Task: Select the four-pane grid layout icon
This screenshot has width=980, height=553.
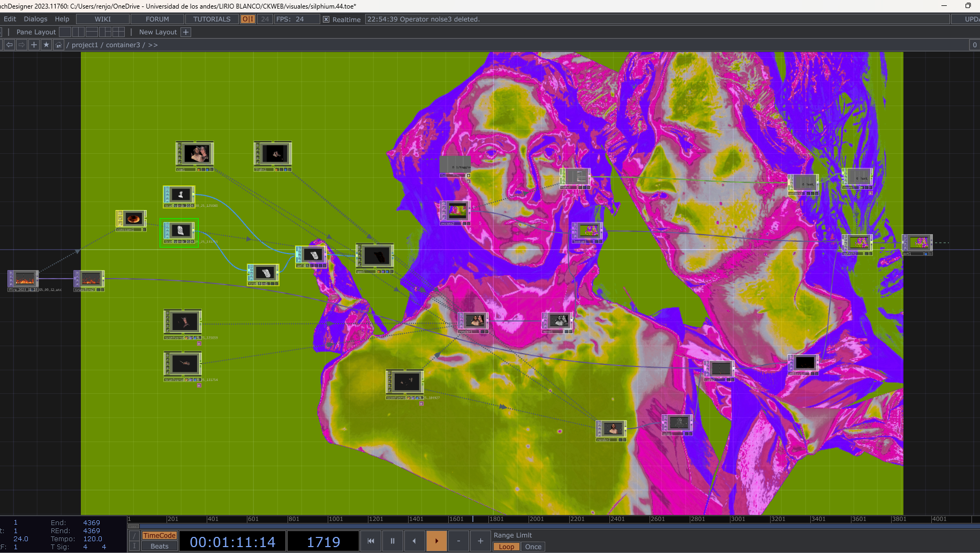Action: (119, 32)
